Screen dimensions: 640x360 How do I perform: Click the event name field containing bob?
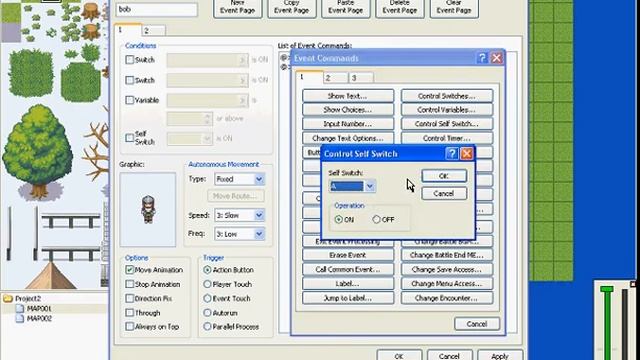click(157, 9)
